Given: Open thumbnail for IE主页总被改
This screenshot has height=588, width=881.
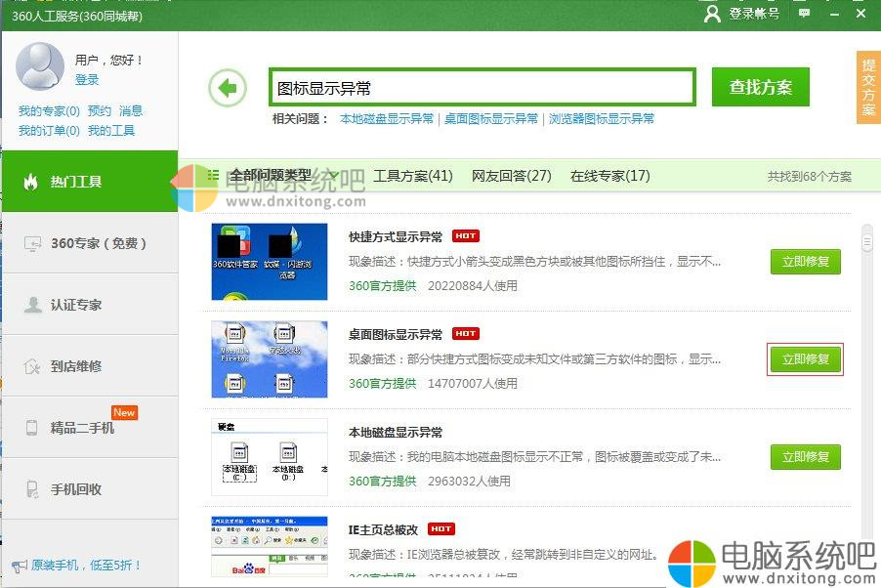Looking at the screenshot, I should pyautogui.click(x=270, y=547).
